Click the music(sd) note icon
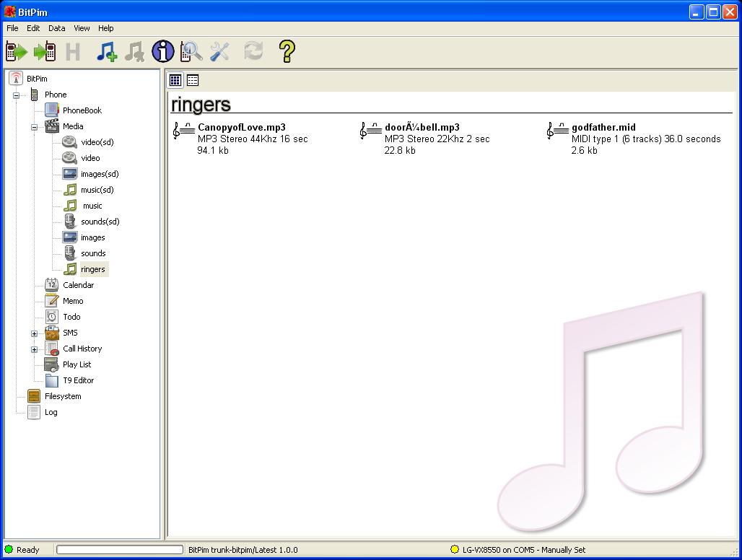The width and height of the screenshot is (742, 560). (70, 190)
